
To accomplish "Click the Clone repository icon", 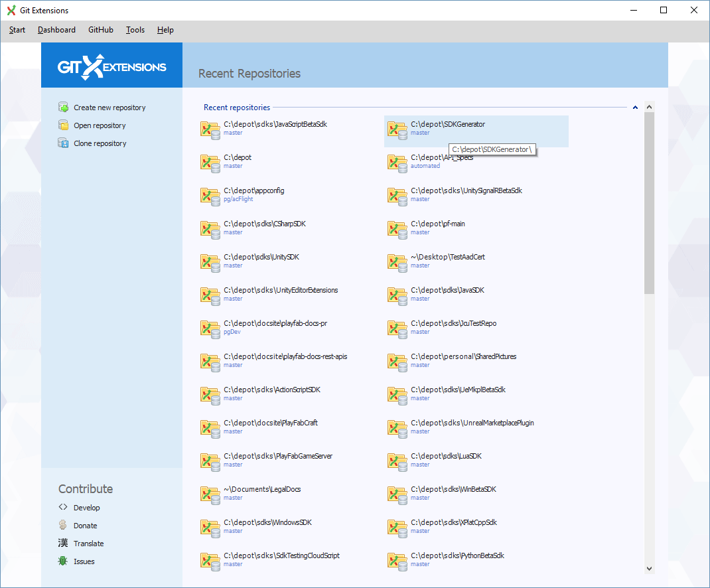I will [x=64, y=143].
